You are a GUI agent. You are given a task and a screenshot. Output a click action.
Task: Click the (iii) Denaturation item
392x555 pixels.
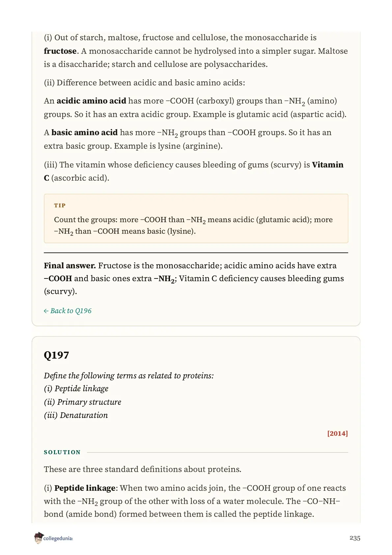[x=76, y=415]
